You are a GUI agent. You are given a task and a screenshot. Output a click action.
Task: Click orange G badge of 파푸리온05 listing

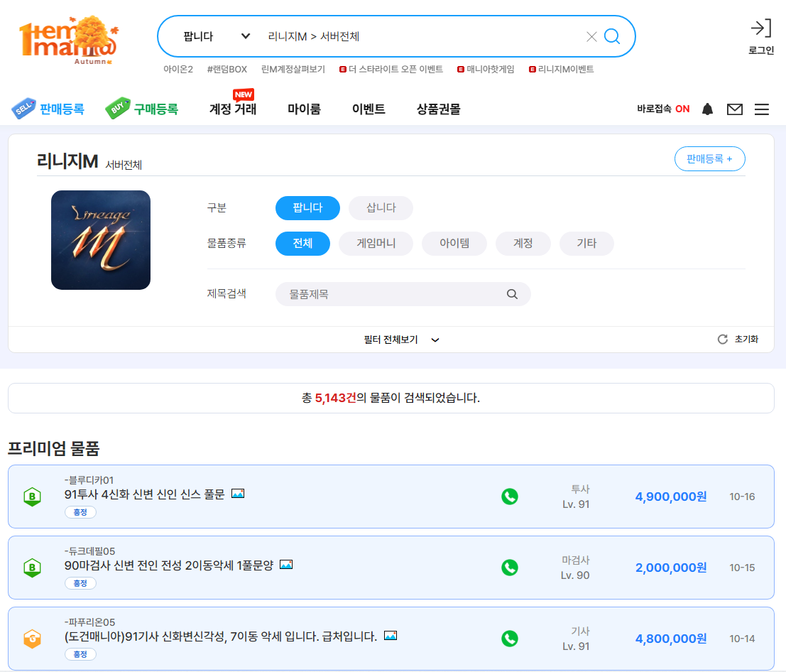[x=33, y=639]
